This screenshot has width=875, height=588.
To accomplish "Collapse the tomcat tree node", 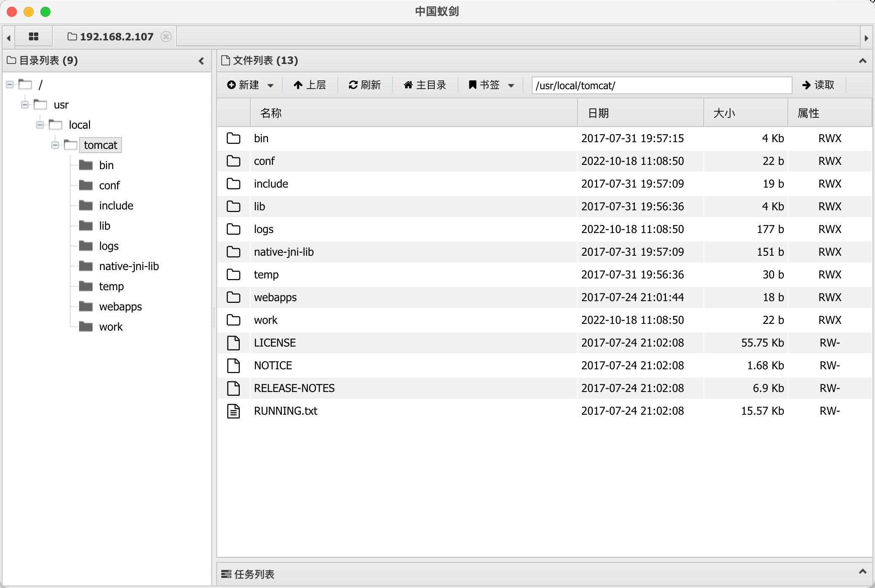I will tap(55, 145).
